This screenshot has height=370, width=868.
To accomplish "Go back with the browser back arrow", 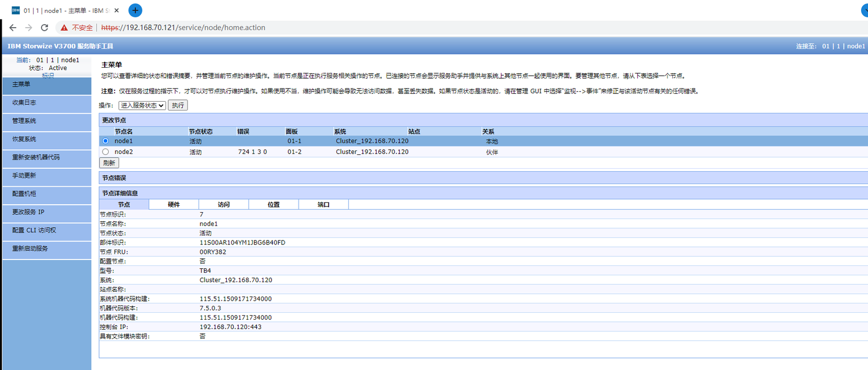I will coord(13,28).
